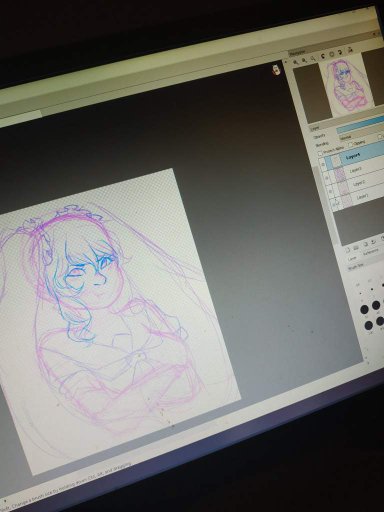Viewport: 384px width, 512px height.
Task: Click the new layer icon below layer list
Action: click(x=347, y=250)
